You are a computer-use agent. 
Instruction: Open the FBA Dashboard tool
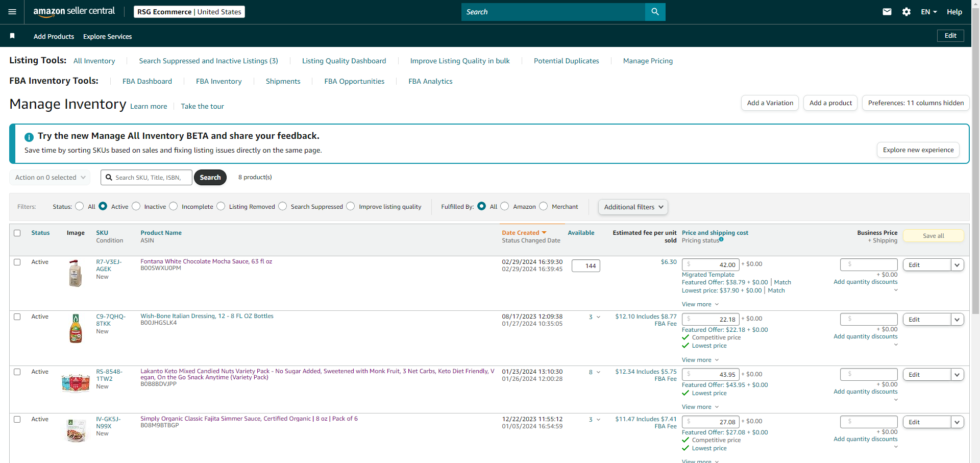tap(147, 81)
